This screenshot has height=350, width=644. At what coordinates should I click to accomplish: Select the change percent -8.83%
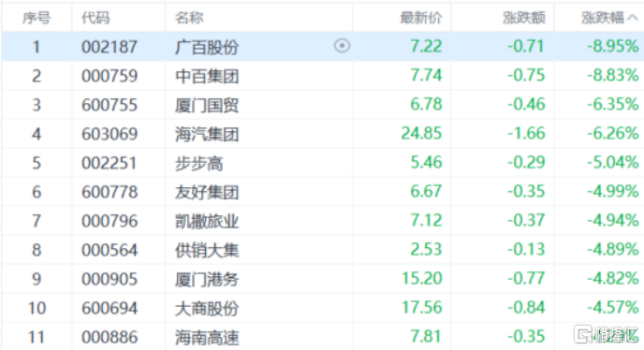(612, 75)
